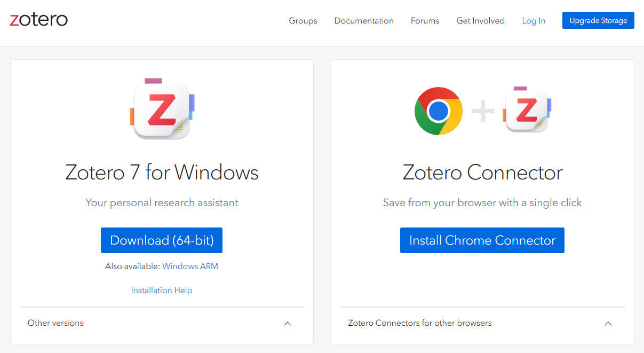Open the Windows ARM download link

click(x=190, y=266)
